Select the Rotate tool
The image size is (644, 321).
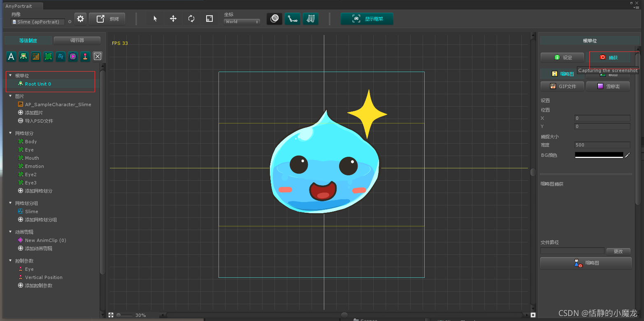coord(191,19)
